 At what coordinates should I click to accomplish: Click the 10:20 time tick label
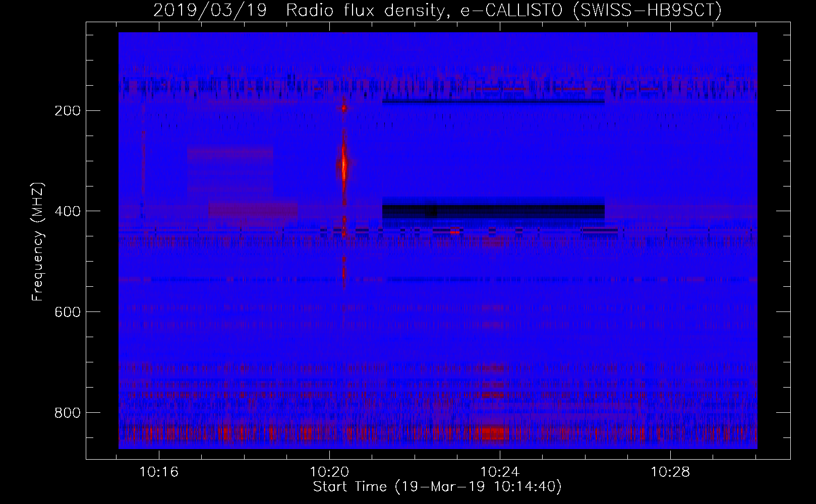pyautogui.click(x=329, y=472)
